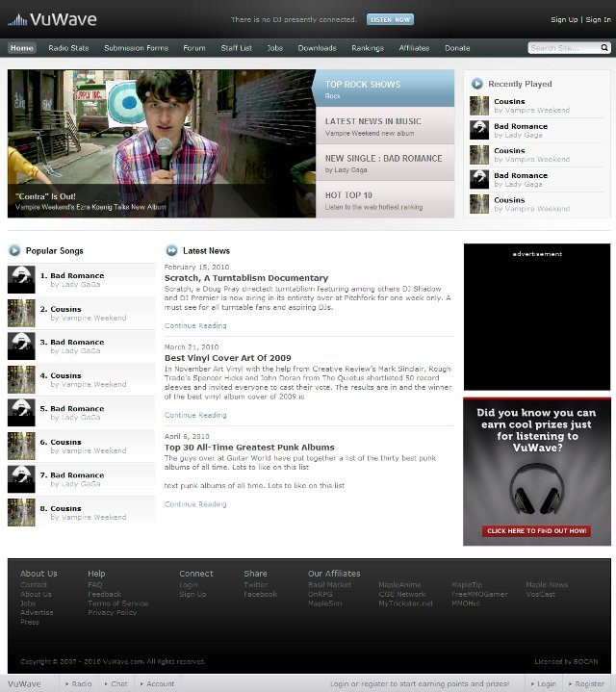Open the FreeMMOGamer affiliate link
Image resolution: width=616 pixels, height=692 pixels.
pos(479,594)
